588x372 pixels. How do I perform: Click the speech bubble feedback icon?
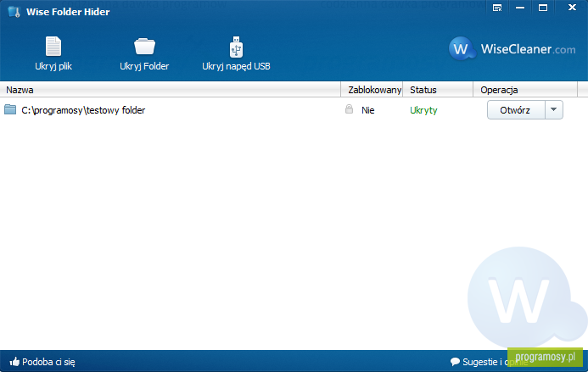[x=455, y=362]
